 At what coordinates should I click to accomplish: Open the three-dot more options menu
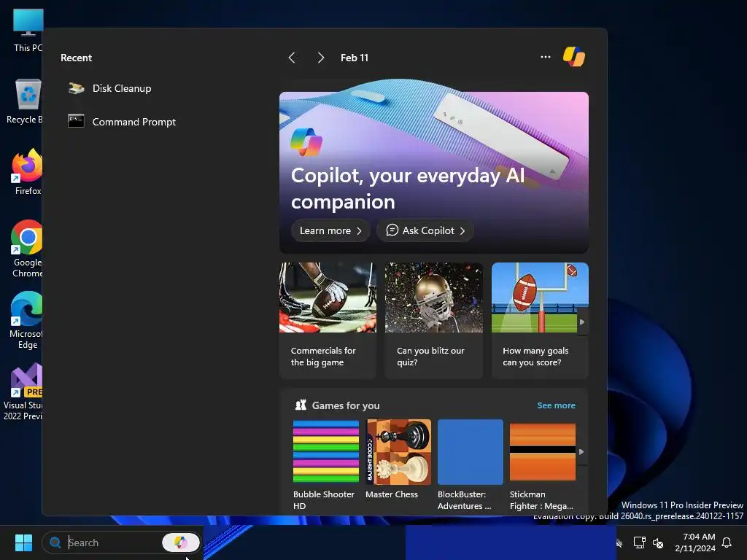(546, 57)
